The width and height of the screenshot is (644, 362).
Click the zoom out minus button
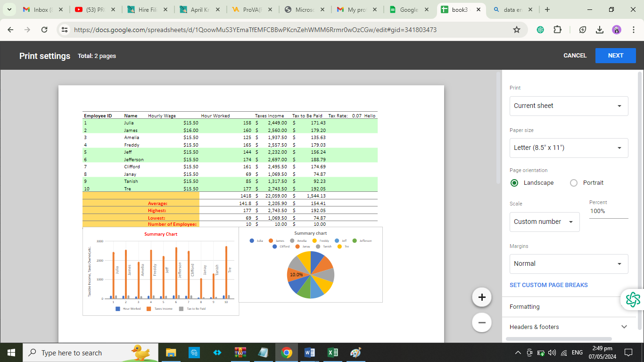tap(482, 323)
